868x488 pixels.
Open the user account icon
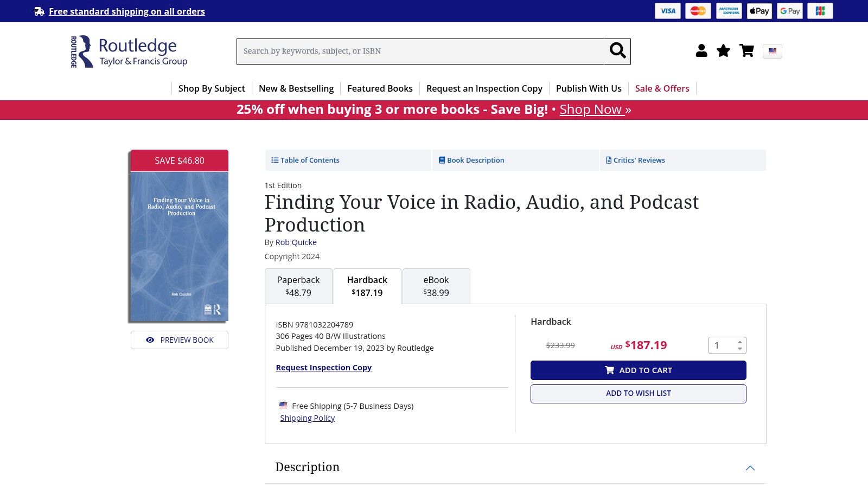pos(701,51)
